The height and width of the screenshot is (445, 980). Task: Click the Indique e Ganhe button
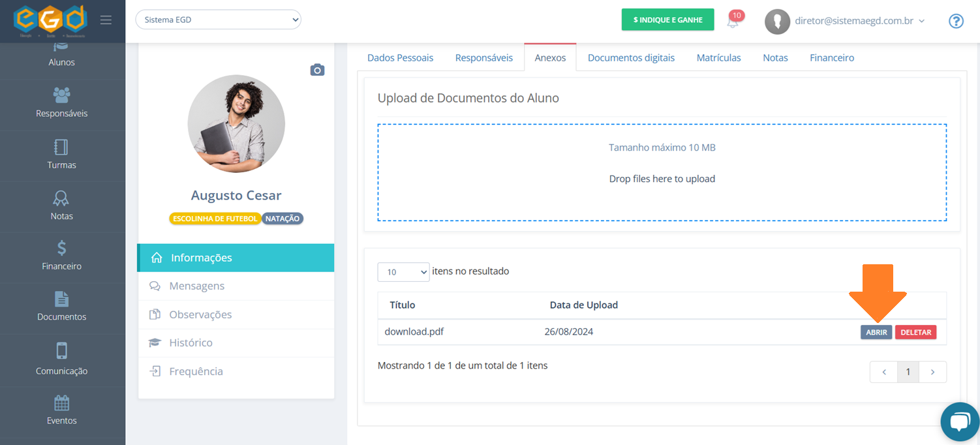[x=667, y=20]
